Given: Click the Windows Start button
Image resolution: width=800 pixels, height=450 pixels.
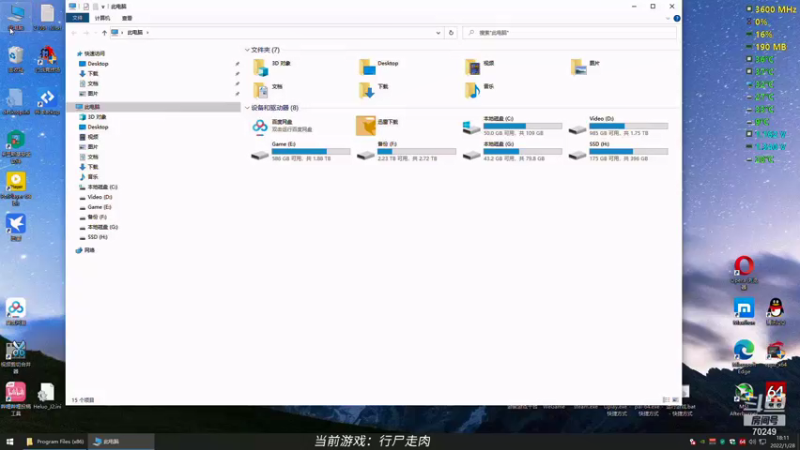Looking at the screenshot, I should pos(10,442).
